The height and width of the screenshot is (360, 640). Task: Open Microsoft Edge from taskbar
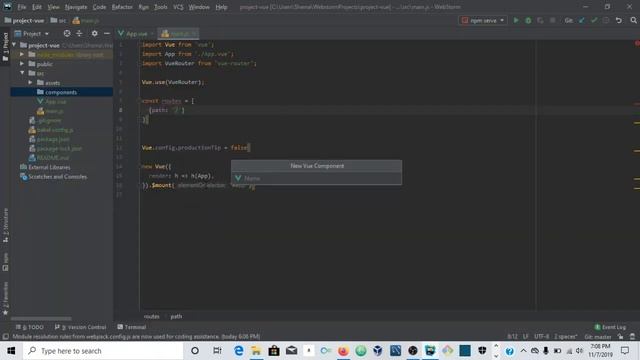(239, 351)
